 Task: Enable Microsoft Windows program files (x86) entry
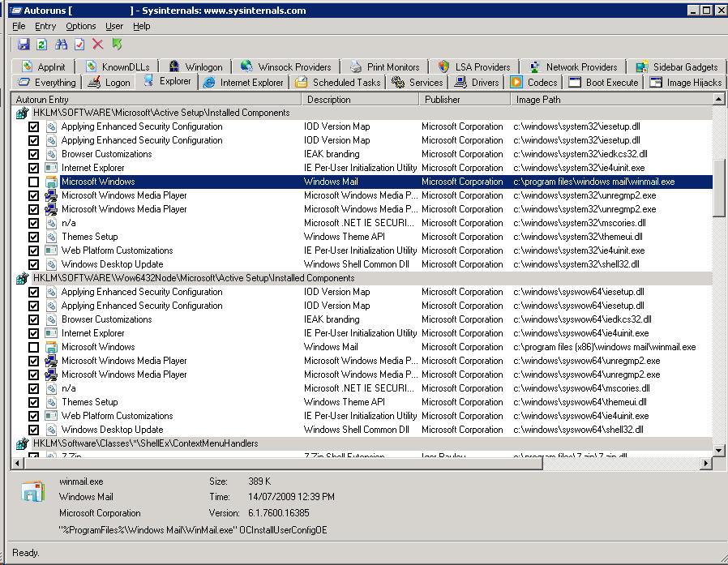pyautogui.click(x=33, y=347)
